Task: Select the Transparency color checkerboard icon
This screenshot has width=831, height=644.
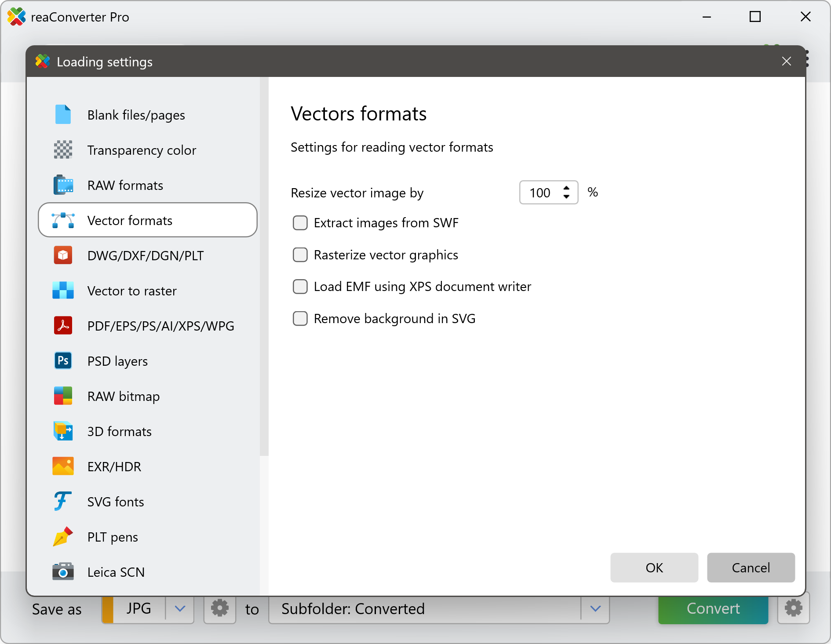Action: (63, 150)
